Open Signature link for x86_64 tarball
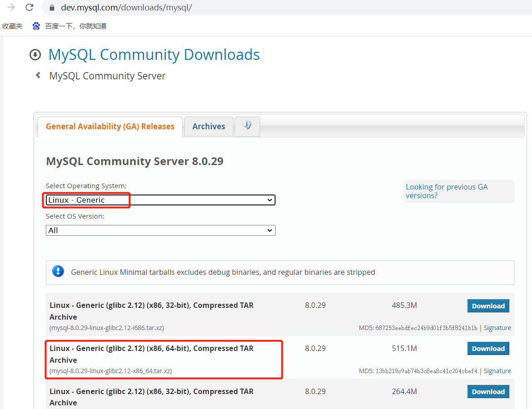This screenshot has width=532, height=409. pyautogui.click(x=498, y=371)
